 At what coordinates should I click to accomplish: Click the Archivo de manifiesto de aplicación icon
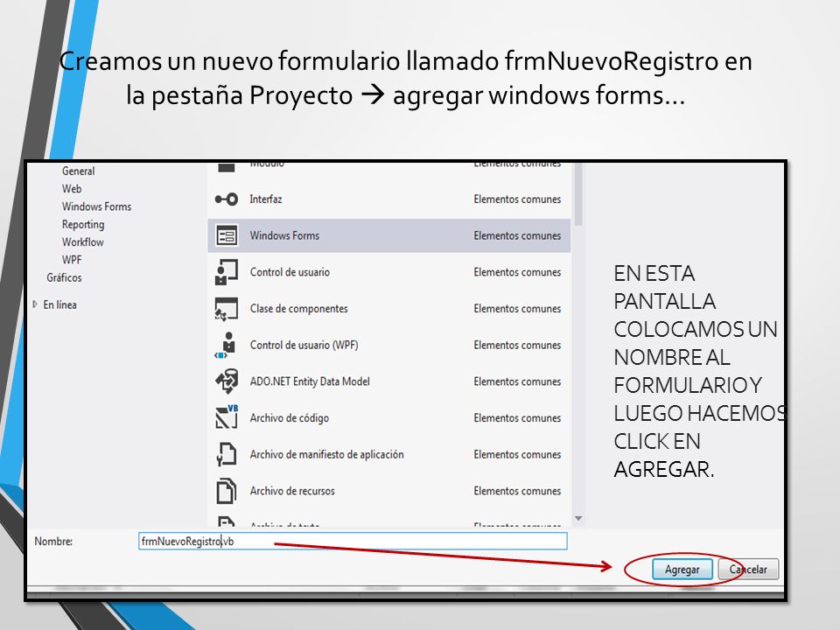[226, 454]
